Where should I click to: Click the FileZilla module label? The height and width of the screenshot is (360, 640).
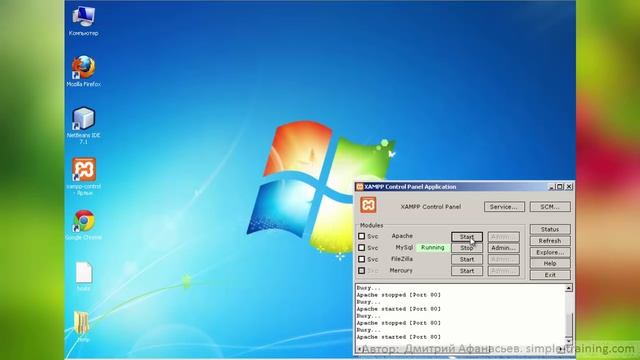[x=402, y=259]
